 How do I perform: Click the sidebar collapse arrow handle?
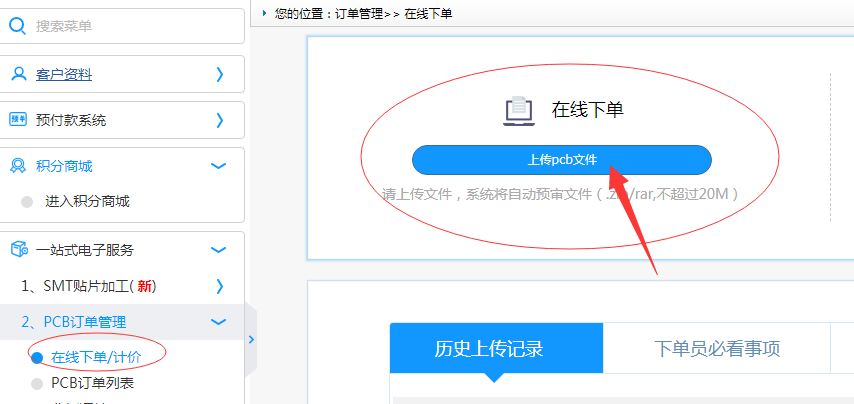pos(251,340)
